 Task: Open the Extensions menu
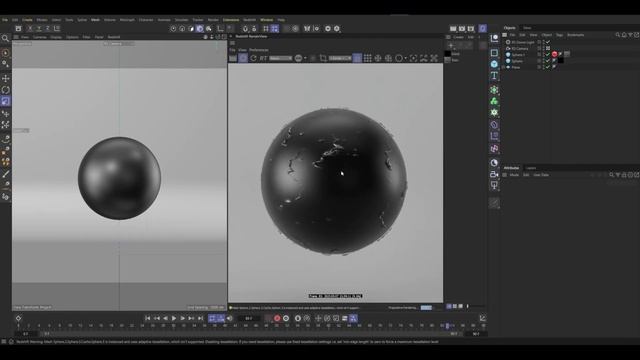pyautogui.click(x=231, y=20)
